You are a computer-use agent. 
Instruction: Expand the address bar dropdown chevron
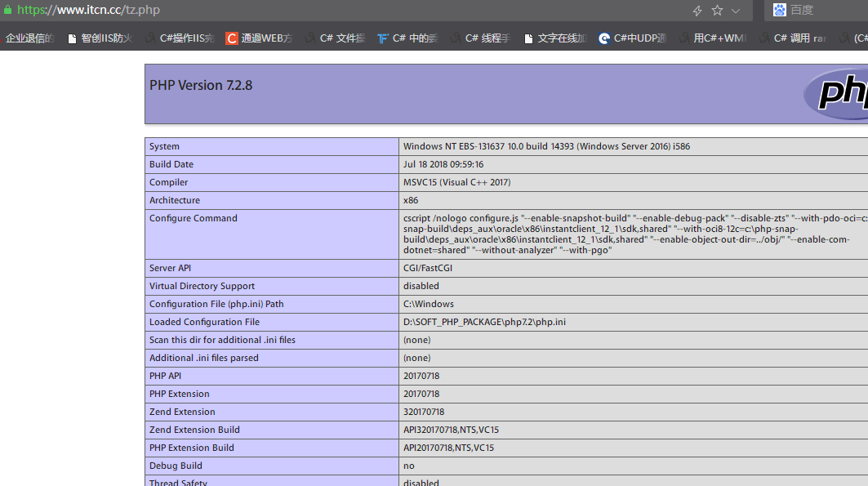click(x=736, y=11)
